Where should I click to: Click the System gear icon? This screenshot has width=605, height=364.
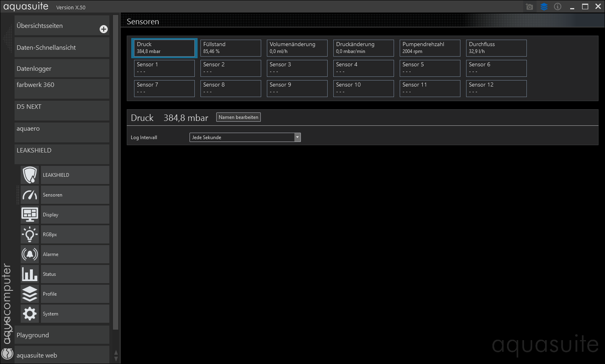pos(30,314)
